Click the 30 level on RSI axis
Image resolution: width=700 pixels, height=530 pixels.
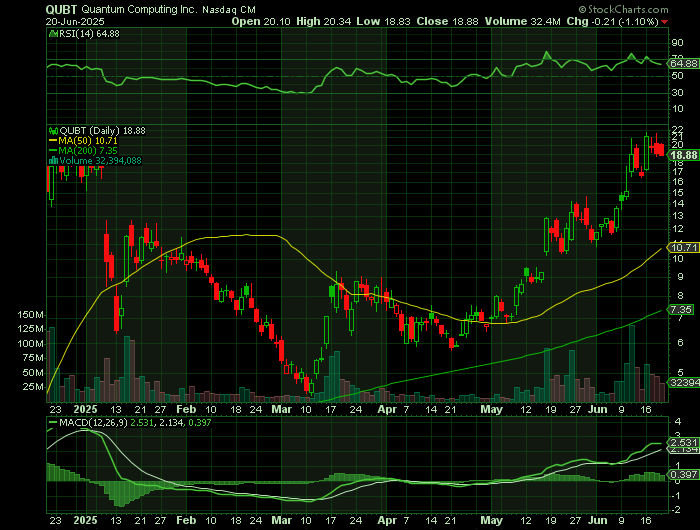click(x=677, y=93)
